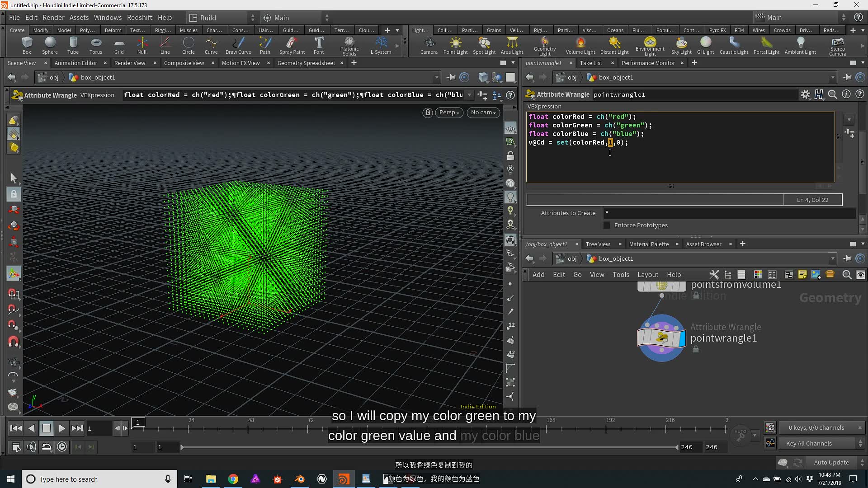Click the Font shelf tool

[319, 45]
